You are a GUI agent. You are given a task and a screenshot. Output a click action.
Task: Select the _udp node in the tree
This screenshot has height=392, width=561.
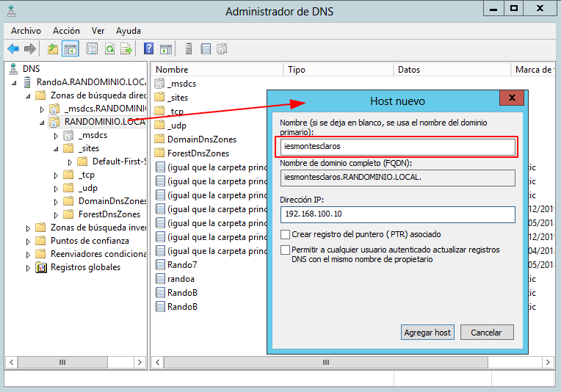click(x=87, y=188)
